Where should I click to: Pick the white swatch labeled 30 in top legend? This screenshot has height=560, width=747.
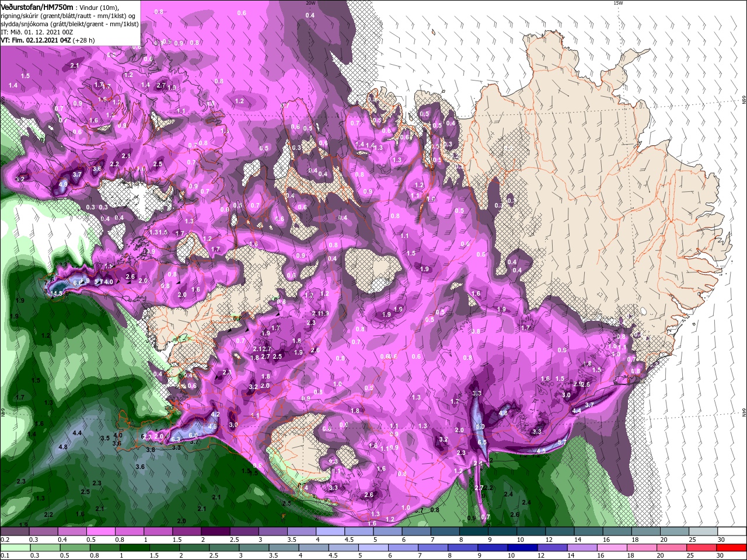click(731, 531)
